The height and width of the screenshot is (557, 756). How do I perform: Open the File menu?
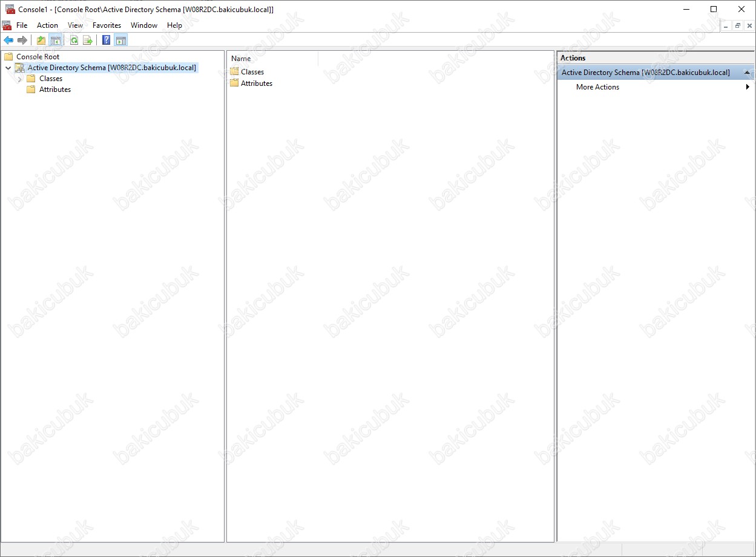pos(22,25)
